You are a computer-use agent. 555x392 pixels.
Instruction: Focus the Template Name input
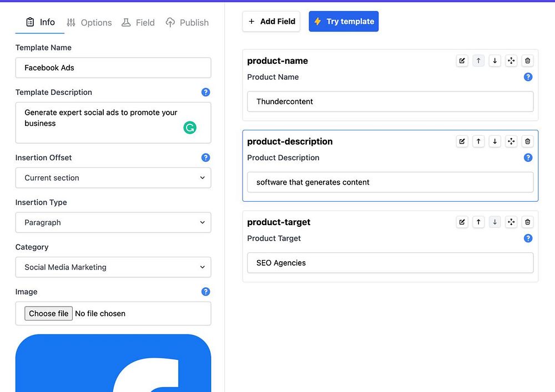(x=113, y=68)
